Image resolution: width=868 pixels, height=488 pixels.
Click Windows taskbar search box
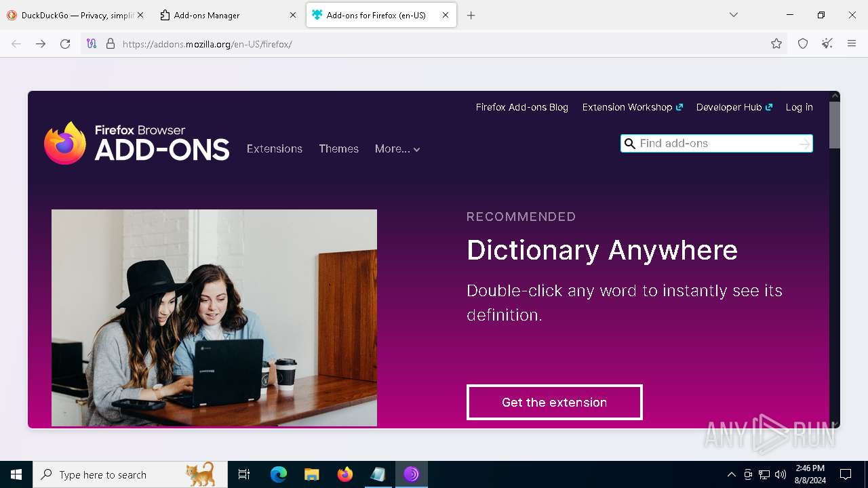(130, 474)
